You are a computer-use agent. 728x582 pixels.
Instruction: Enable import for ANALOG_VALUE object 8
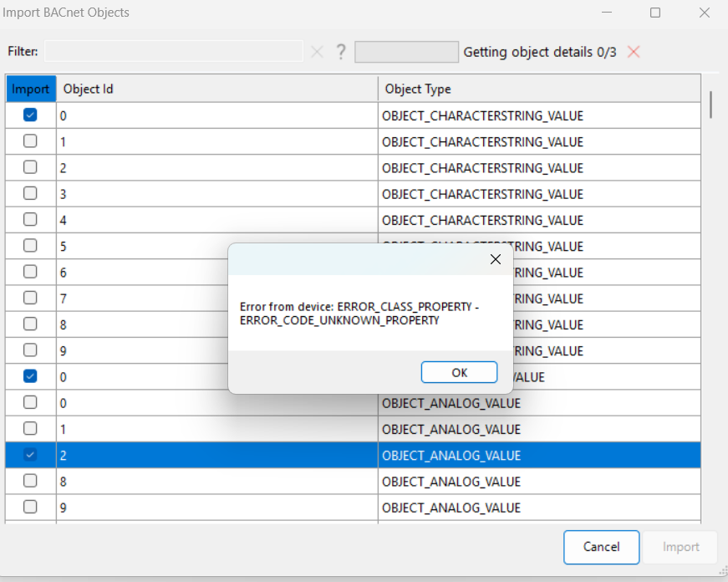pos(30,481)
